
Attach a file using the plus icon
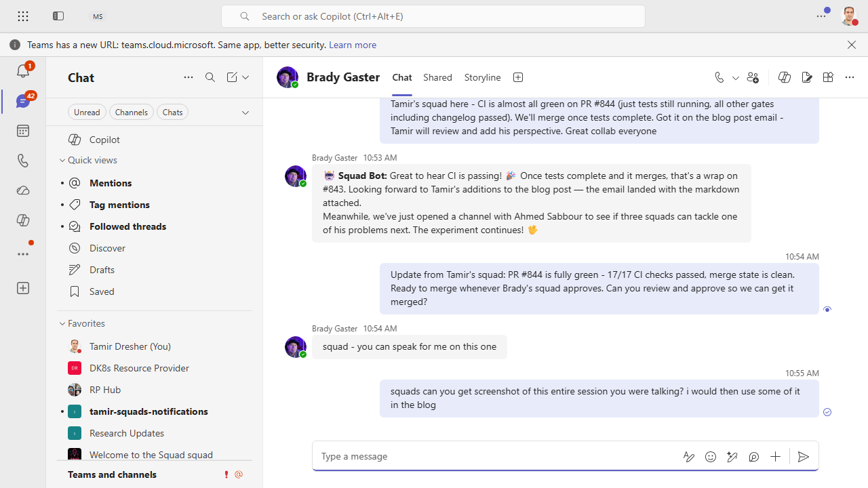pyautogui.click(x=775, y=456)
